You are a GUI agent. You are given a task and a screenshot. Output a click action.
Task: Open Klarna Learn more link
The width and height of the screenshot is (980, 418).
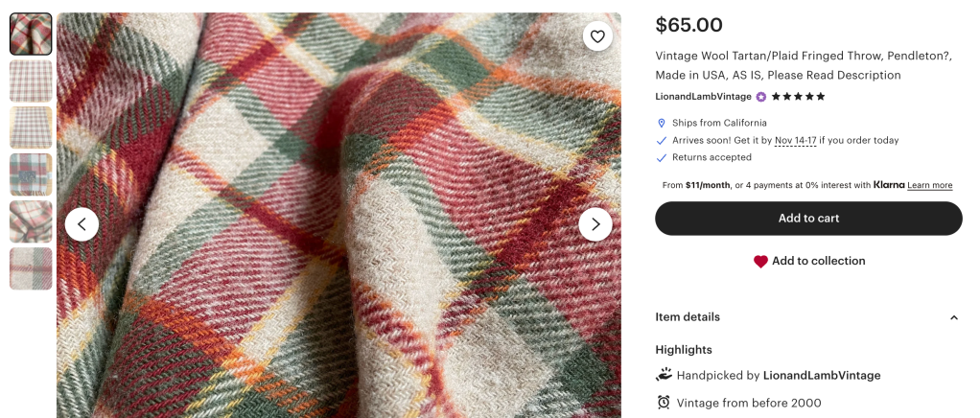click(x=929, y=185)
